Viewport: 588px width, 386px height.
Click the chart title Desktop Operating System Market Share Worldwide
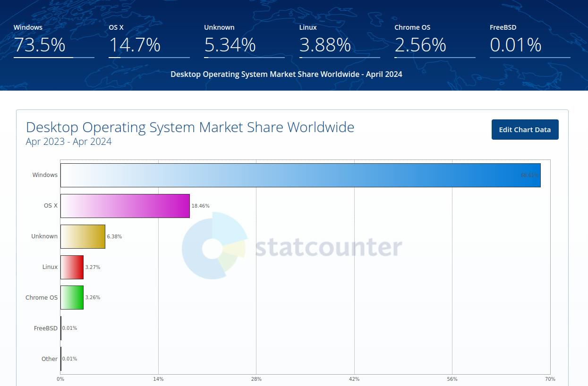[190, 127]
